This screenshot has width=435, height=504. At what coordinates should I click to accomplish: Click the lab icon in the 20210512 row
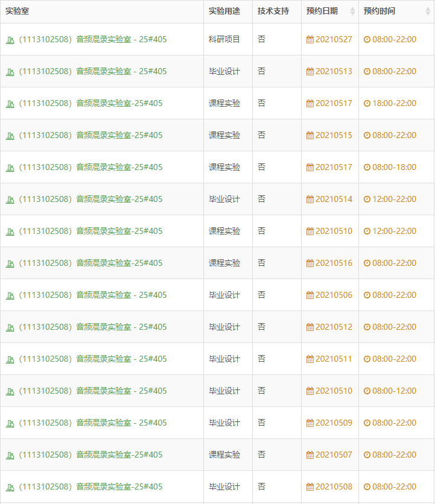coord(10,328)
